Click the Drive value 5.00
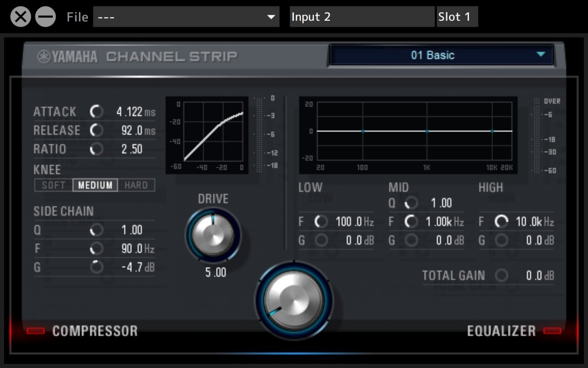This screenshot has height=368, width=588. [215, 272]
